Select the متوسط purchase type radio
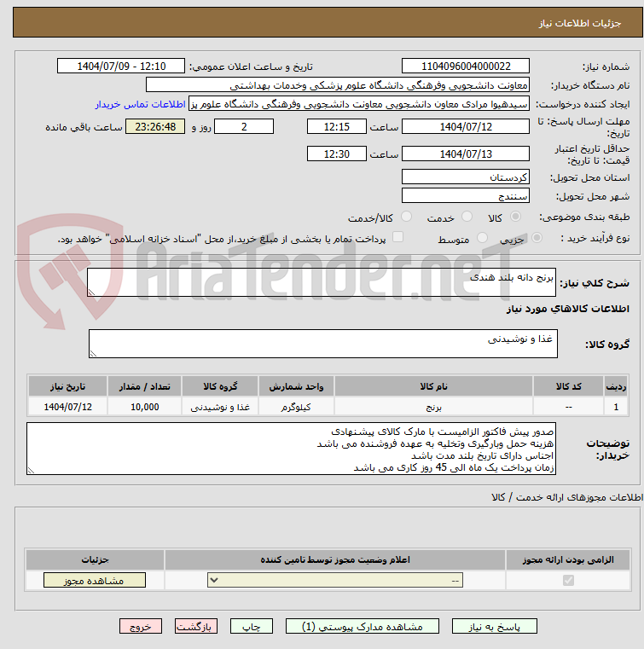The image size is (644, 649). [x=482, y=238]
